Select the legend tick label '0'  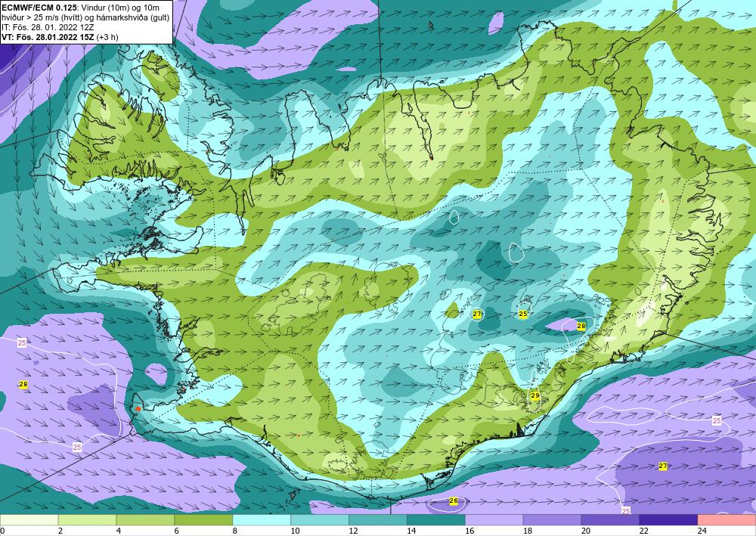[2, 531]
